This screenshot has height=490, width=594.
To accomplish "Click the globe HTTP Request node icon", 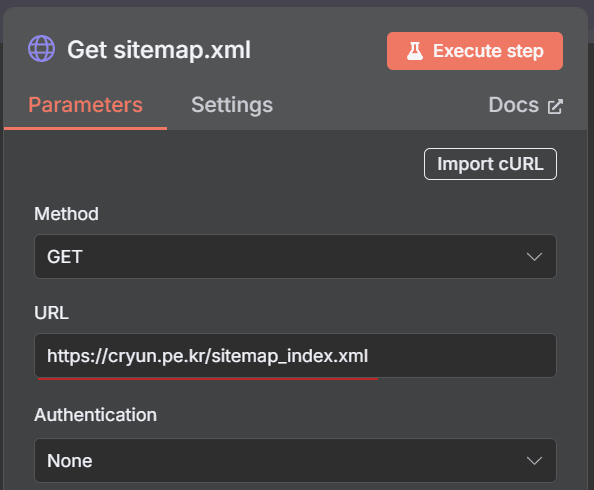I will [x=41, y=49].
